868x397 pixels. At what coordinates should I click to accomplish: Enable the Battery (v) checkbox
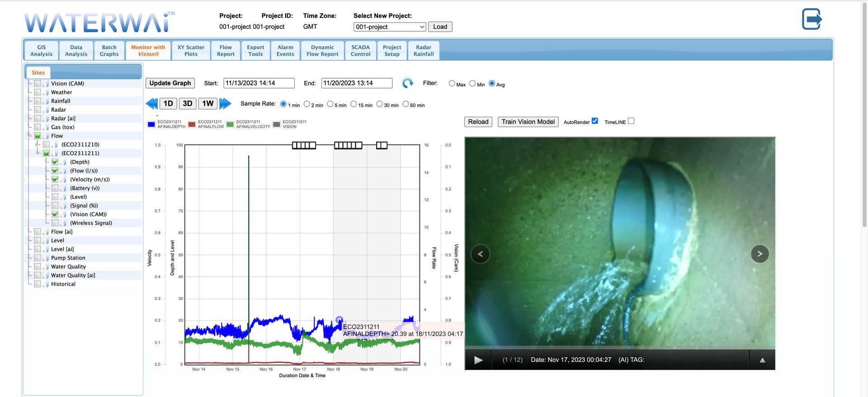pyautogui.click(x=55, y=188)
